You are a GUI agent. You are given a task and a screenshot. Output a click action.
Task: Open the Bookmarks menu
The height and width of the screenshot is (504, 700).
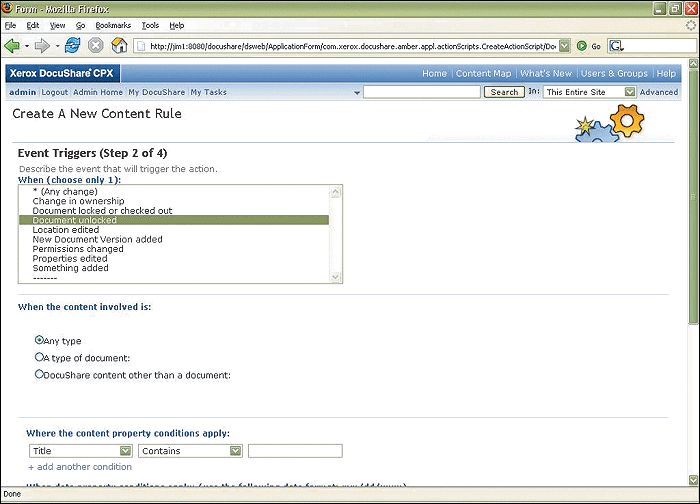pyautogui.click(x=113, y=25)
